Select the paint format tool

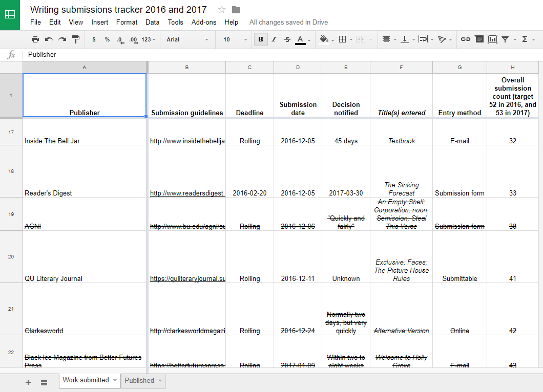click(76, 39)
